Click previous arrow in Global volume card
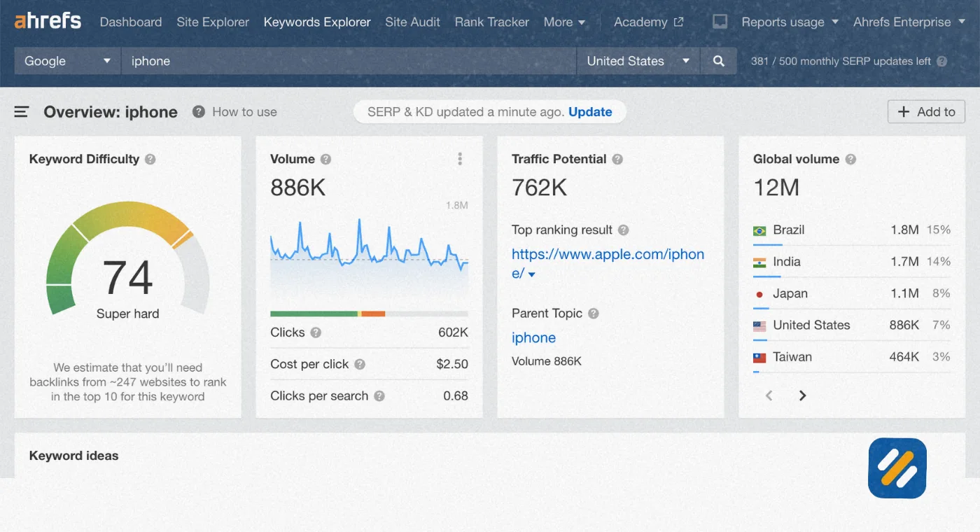Screen dimensions: 980x532 click(769, 395)
